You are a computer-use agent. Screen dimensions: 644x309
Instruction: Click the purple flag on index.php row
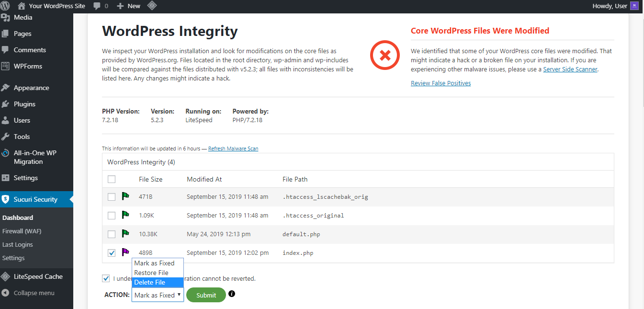[125, 252]
